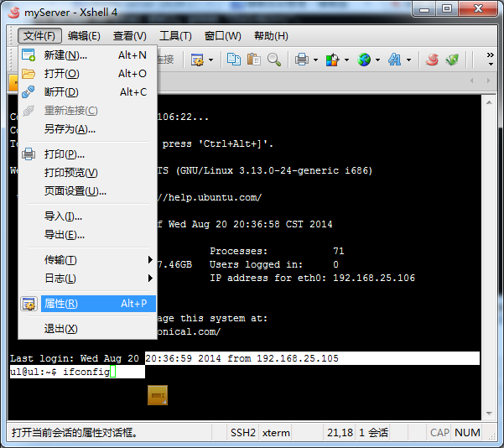Click the CAP indicator in status bar

[x=439, y=433]
